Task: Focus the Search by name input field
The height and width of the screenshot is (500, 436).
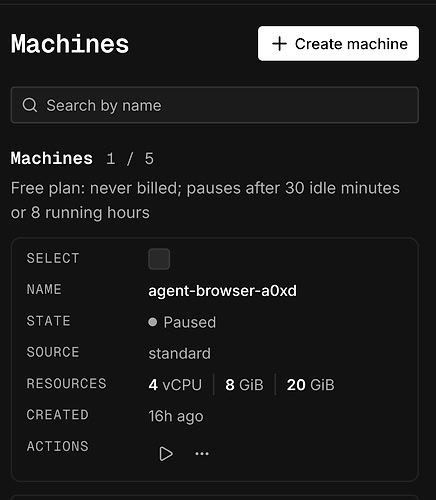Action: tap(215, 105)
